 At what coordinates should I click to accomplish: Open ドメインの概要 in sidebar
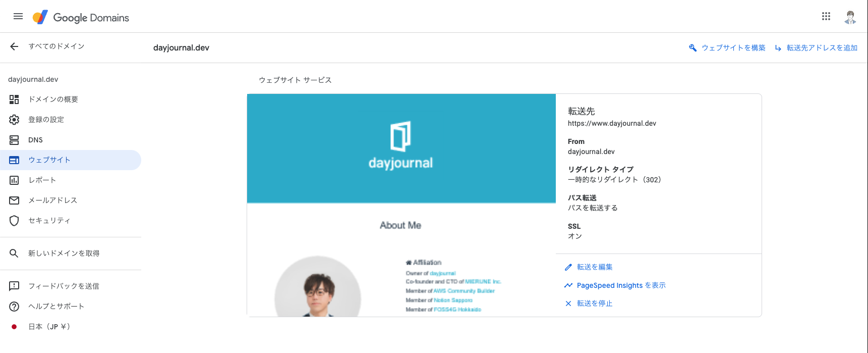[71, 99]
